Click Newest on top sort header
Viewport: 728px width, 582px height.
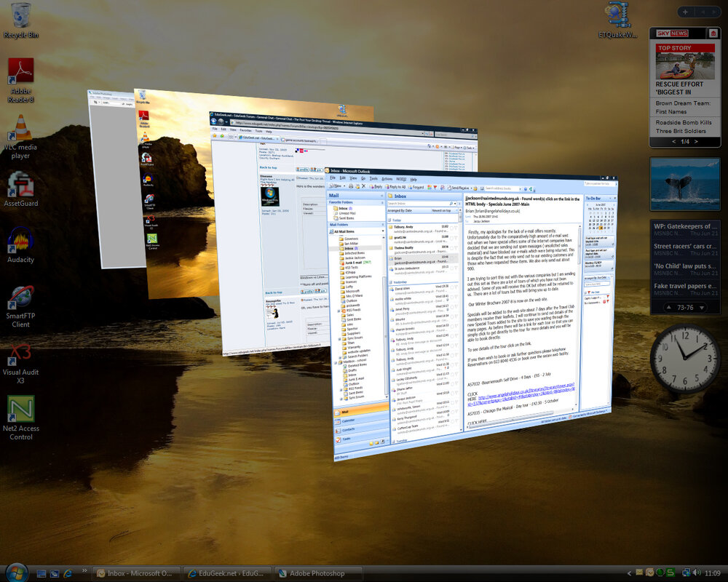point(442,211)
